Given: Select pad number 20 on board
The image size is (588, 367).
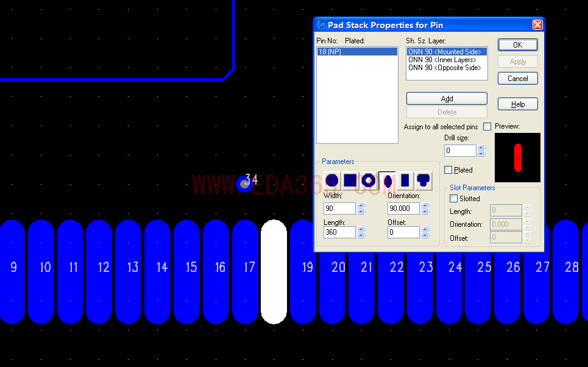Looking at the screenshot, I should click(x=332, y=287).
